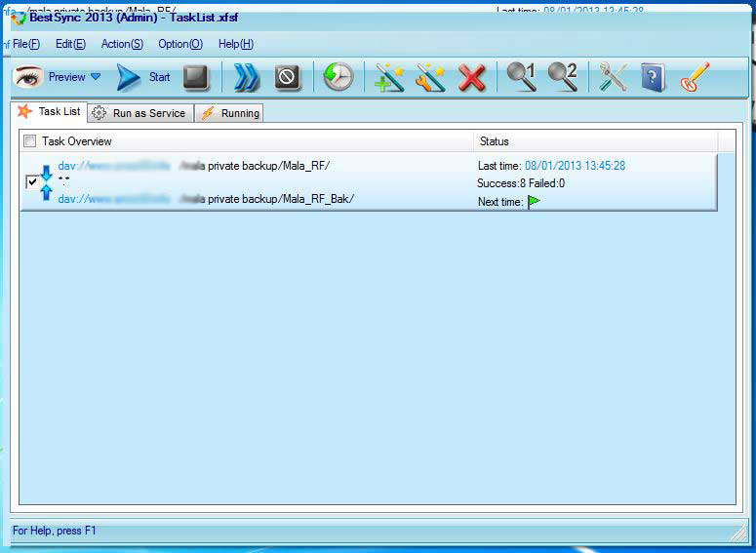Click the green flag next to Next time
The image size is (756, 553).
point(534,202)
